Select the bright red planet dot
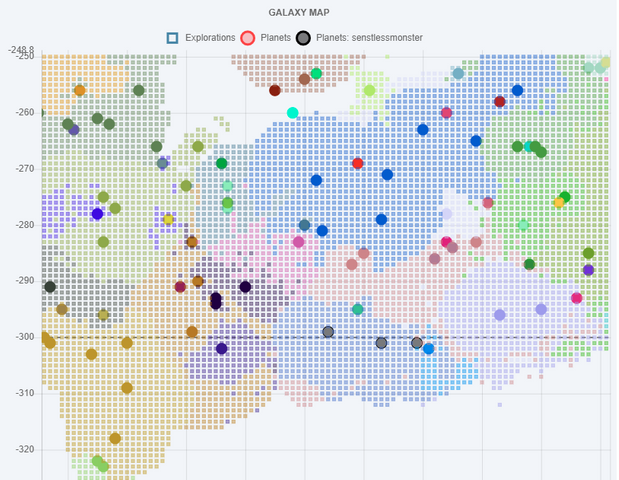Image resolution: width=619 pixels, height=480 pixels. click(358, 163)
